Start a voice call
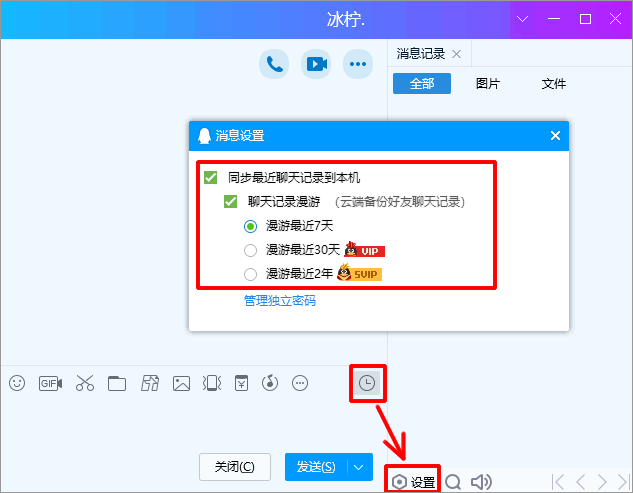 pyautogui.click(x=274, y=64)
